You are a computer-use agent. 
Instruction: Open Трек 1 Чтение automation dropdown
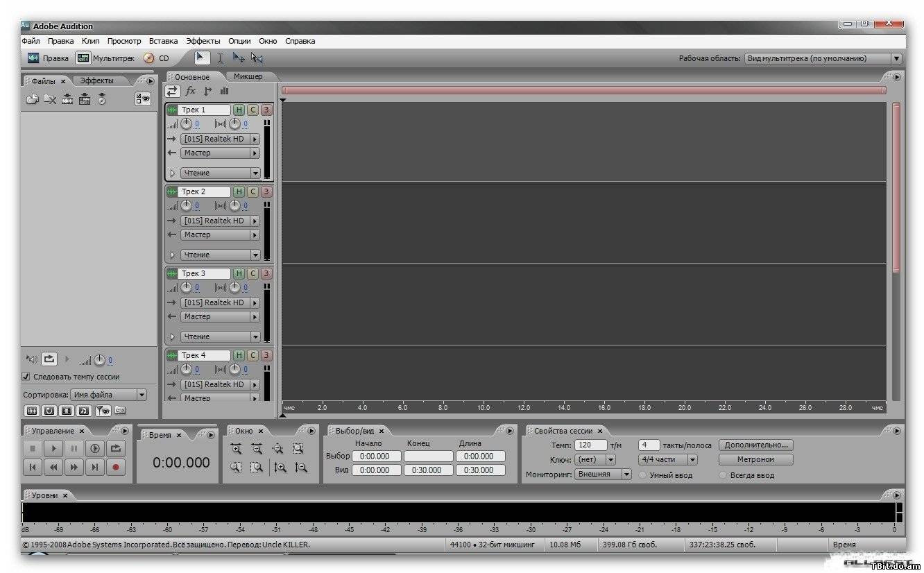[220, 173]
